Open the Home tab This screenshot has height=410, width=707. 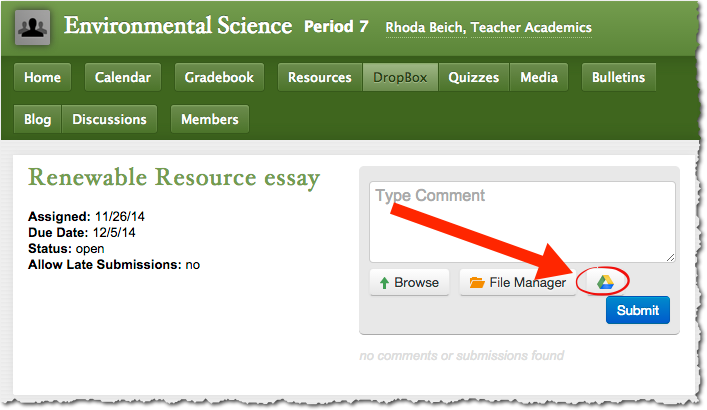[x=42, y=77]
